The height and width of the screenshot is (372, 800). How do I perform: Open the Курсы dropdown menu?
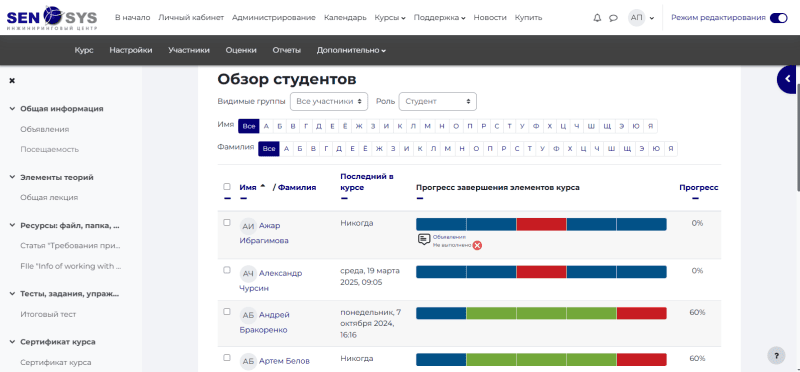[390, 18]
